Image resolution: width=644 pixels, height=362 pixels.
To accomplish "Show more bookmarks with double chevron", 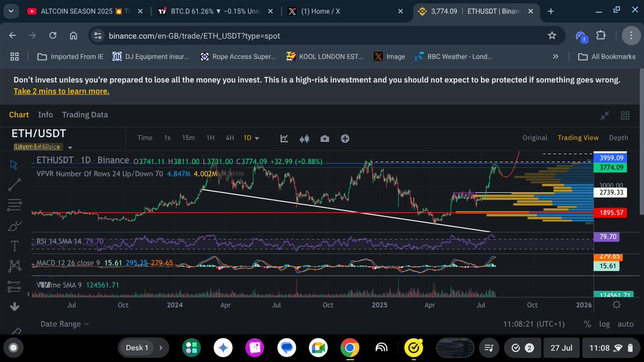I will point(555,56).
